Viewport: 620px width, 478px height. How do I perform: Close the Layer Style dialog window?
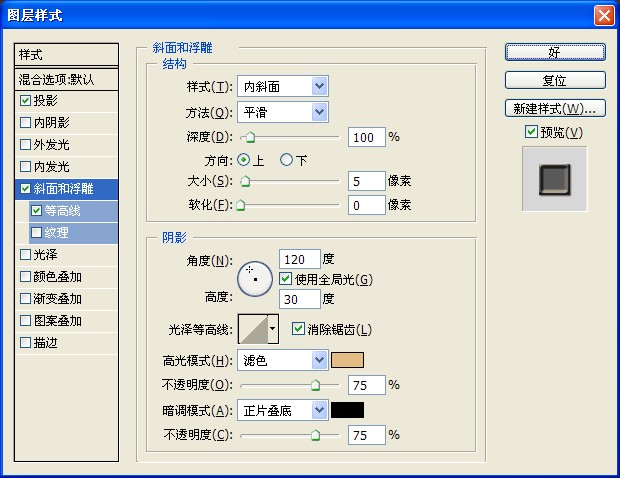coord(603,15)
